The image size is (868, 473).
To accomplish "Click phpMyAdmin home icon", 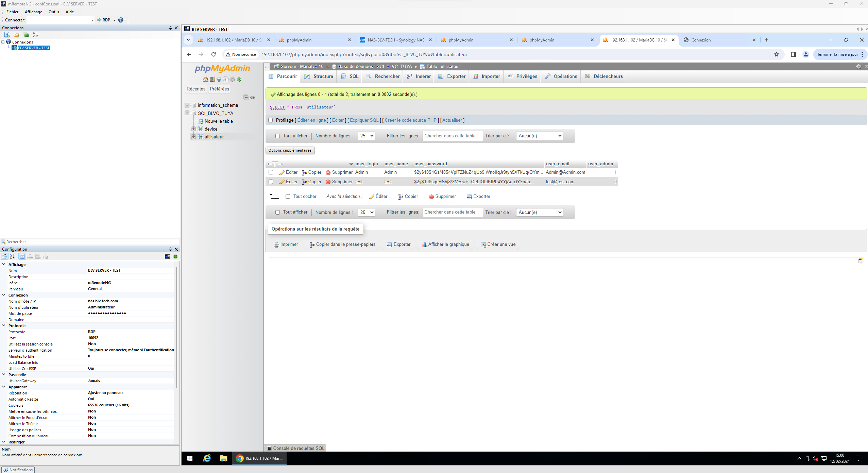I will 205,80.
